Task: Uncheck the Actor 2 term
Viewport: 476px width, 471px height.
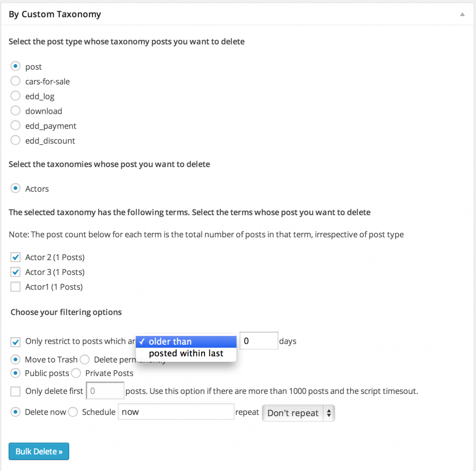Action: coord(15,257)
